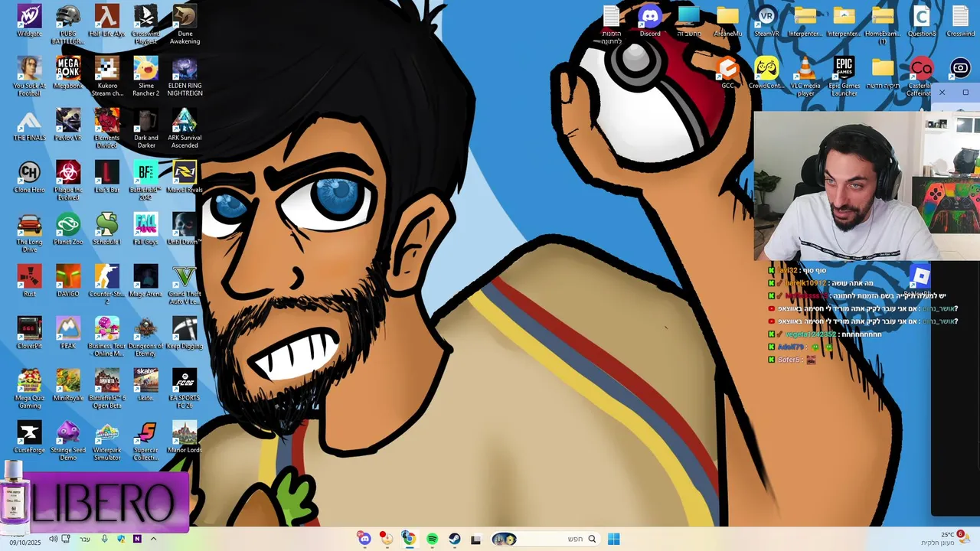The image size is (980, 551).
Task: Show hidden system tray icons
Action: [x=153, y=539]
